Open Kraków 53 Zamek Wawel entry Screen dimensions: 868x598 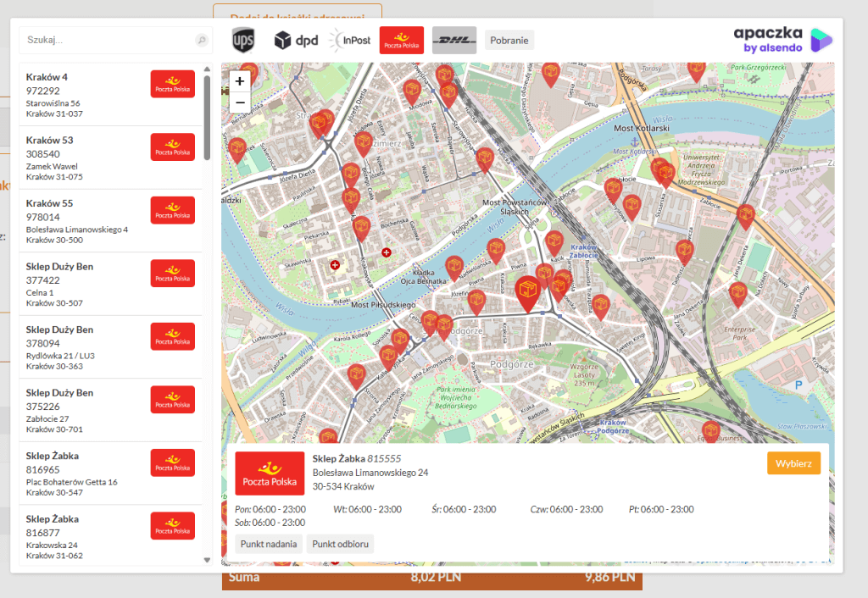click(110, 158)
